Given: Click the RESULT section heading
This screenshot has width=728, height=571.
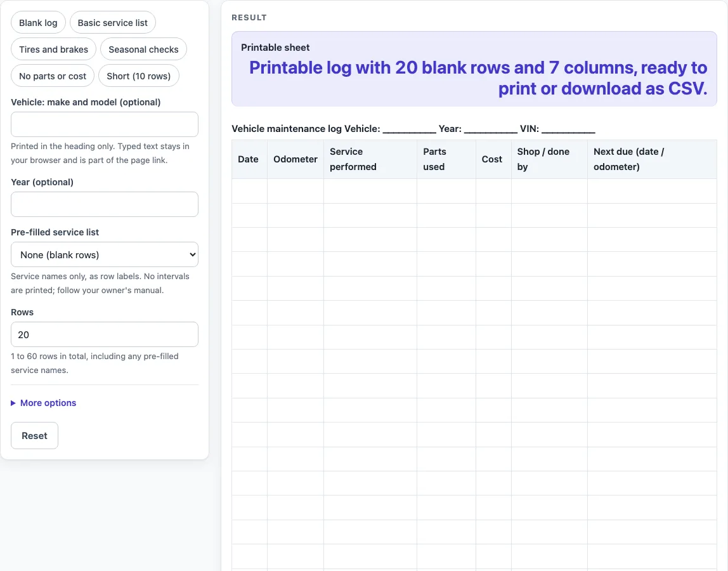Looking at the screenshot, I should point(249,18).
